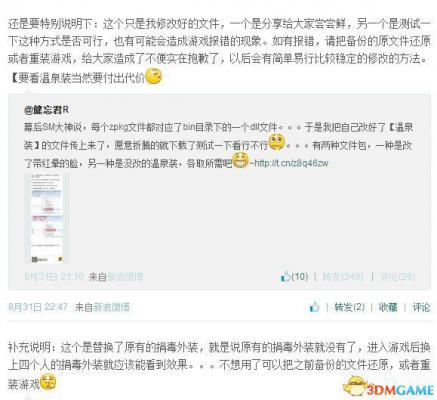
Task: Click the thinking emoji after 要付出代价
Action: click(154, 77)
